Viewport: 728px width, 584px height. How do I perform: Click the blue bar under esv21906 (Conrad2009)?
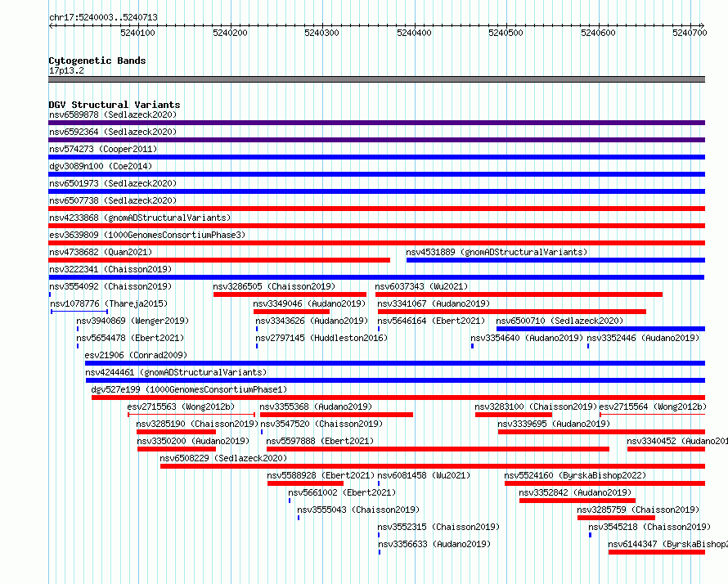coord(394,363)
